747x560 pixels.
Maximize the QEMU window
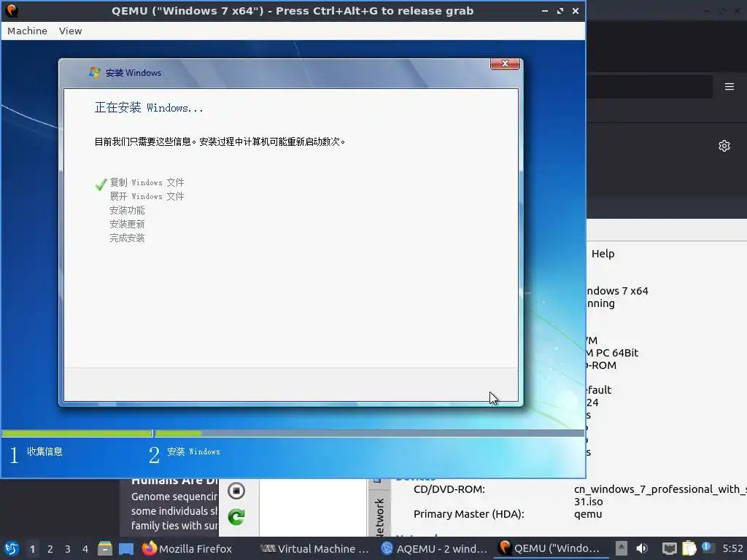pos(560,11)
